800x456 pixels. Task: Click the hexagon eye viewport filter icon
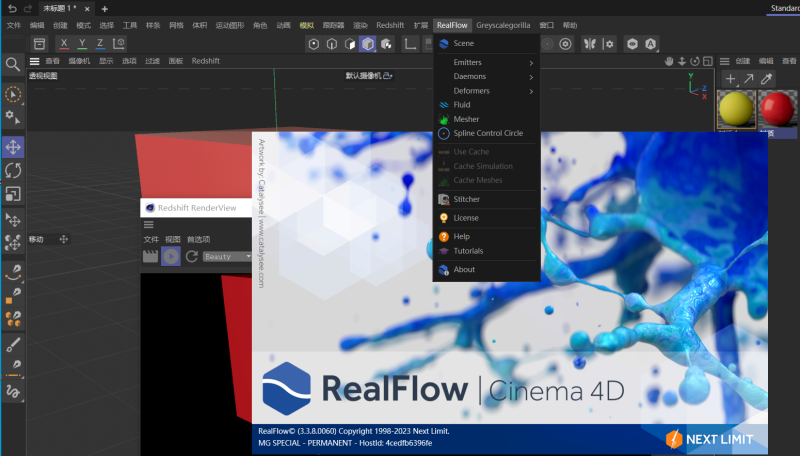click(x=632, y=44)
